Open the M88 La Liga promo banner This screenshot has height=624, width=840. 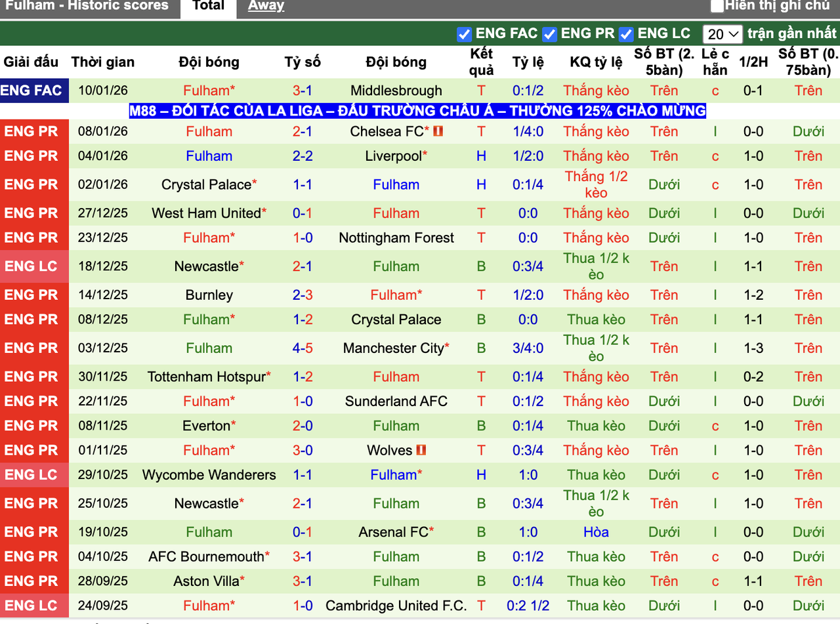417,111
